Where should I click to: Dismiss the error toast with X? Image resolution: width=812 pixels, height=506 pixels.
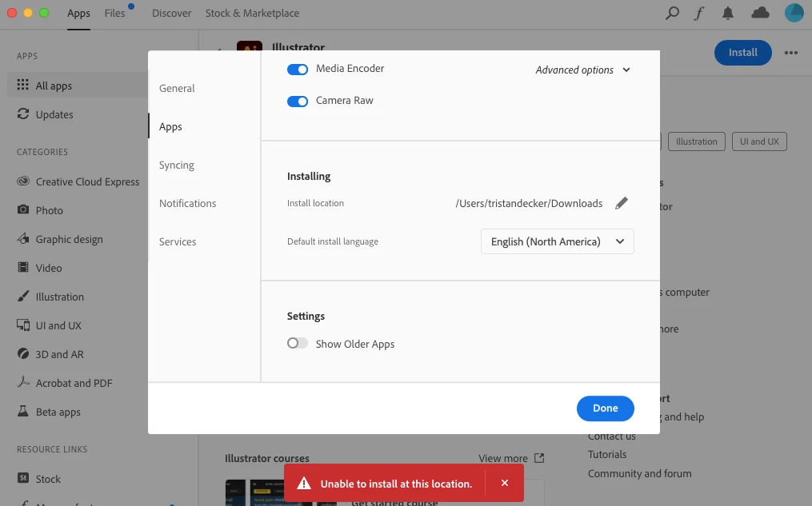[x=504, y=483]
